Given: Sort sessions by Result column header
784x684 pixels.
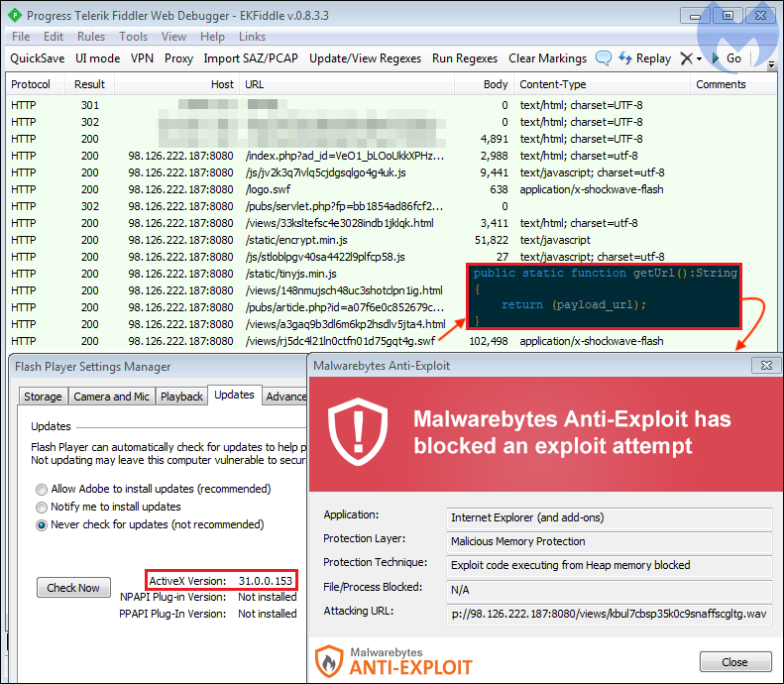Looking at the screenshot, I should 89,84.
